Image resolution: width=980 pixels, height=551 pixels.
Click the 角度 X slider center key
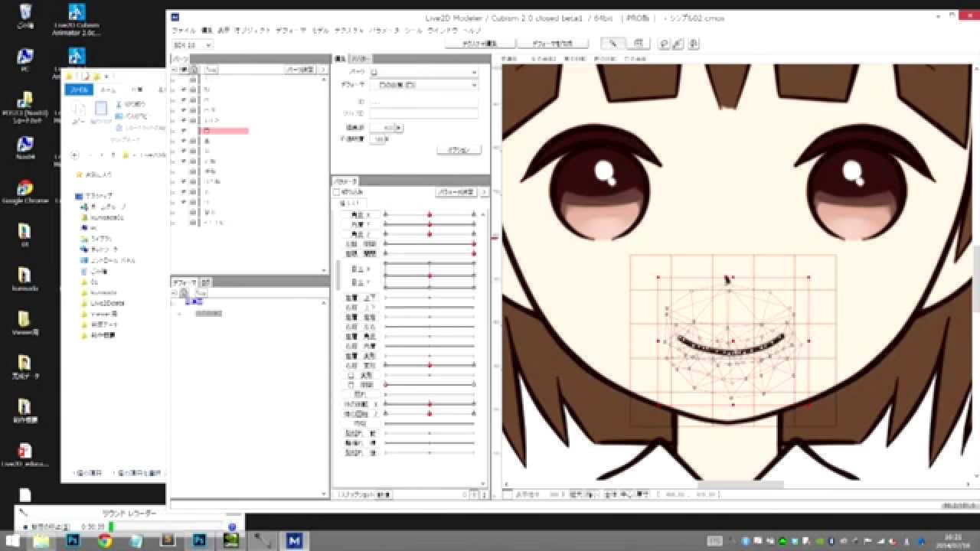point(430,215)
